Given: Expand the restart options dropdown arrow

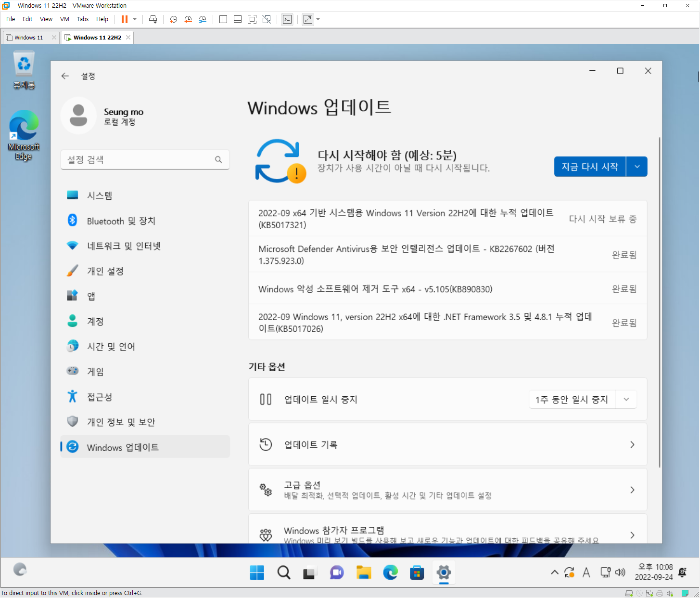Looking at the screenshot, I should pyautogui.click(x=637, y=167).
